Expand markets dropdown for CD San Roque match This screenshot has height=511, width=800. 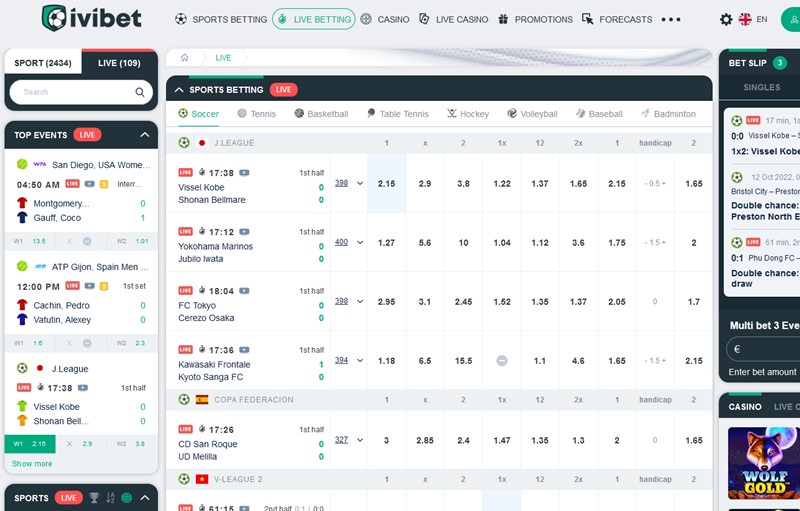coord(360,440)
